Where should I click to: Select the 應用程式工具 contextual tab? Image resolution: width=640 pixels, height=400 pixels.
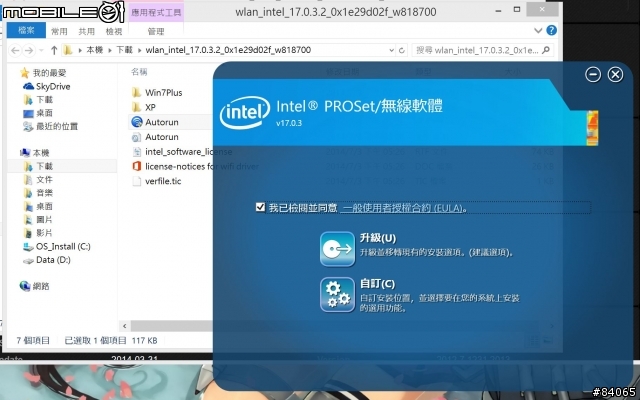point(156,13)
